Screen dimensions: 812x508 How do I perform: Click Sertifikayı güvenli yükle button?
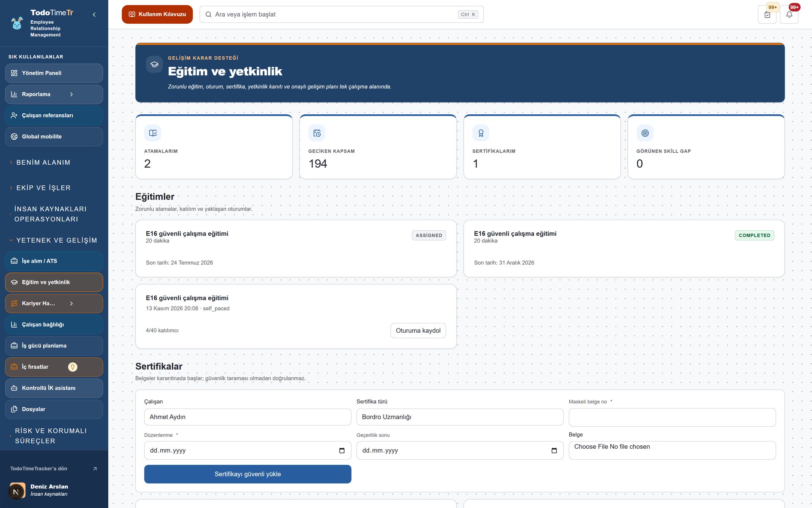coord(247,474)
